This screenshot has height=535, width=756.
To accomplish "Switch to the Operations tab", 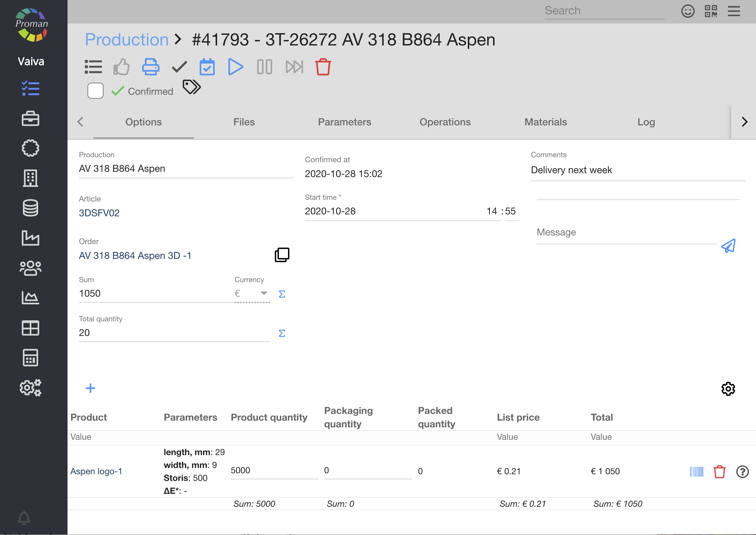I will click(445, 122).
